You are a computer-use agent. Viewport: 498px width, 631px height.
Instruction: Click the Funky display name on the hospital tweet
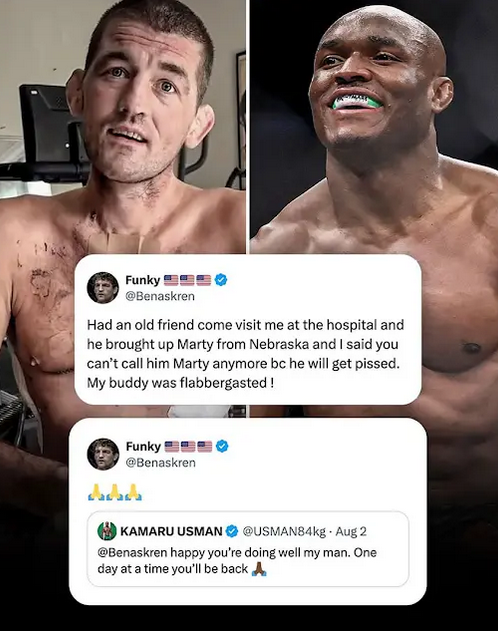pyautogui.click(x=143, y=280)
